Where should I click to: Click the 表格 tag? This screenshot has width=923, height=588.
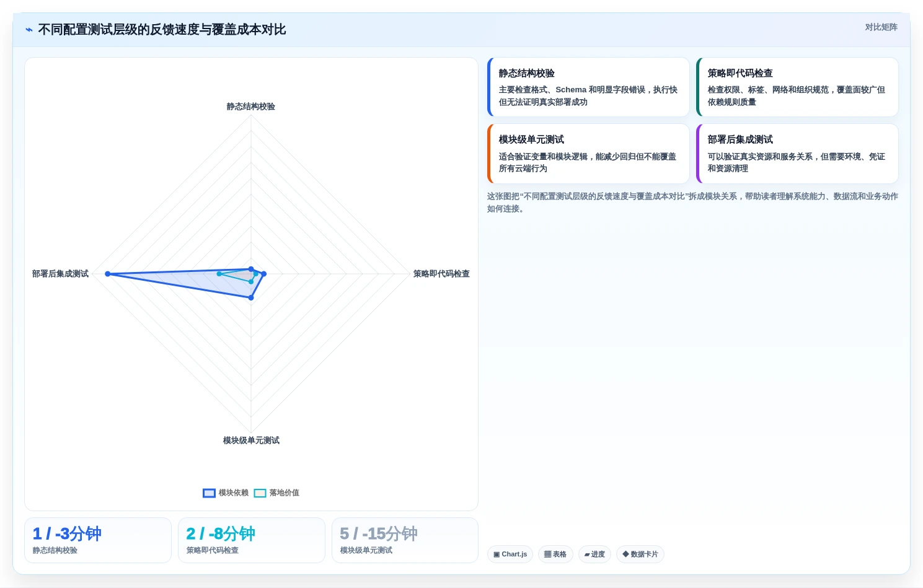coord(555,555)
